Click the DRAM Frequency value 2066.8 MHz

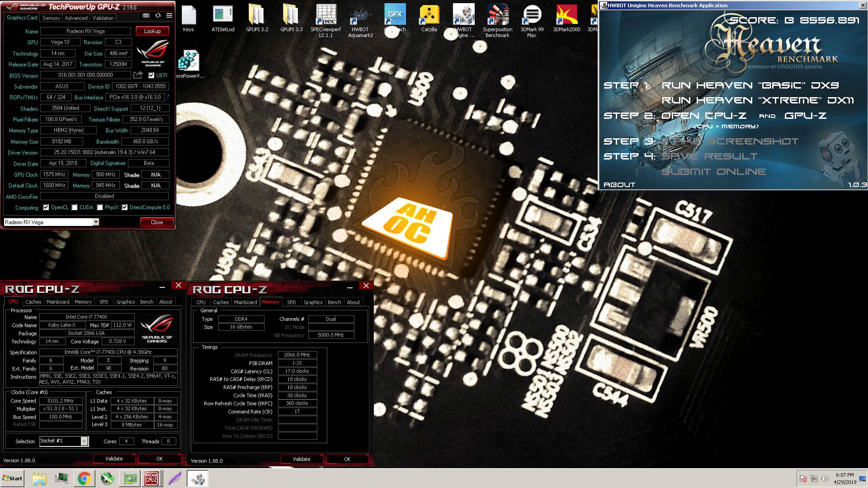[x=297, y=355]
